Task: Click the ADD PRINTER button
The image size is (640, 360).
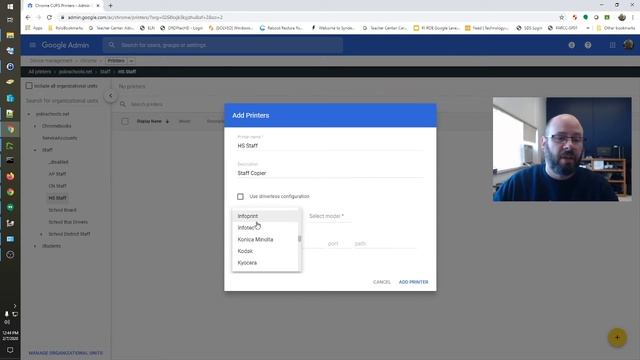Action: point(413,282)
